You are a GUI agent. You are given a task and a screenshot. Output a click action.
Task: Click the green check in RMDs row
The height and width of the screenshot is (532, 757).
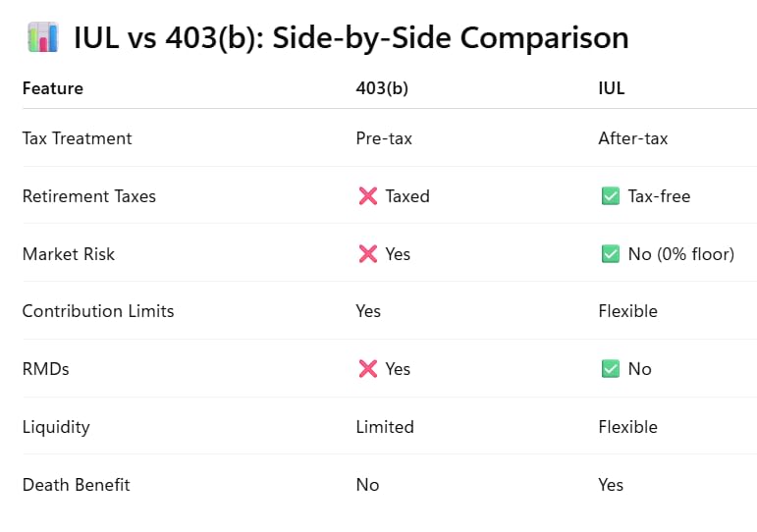(611, 369)
